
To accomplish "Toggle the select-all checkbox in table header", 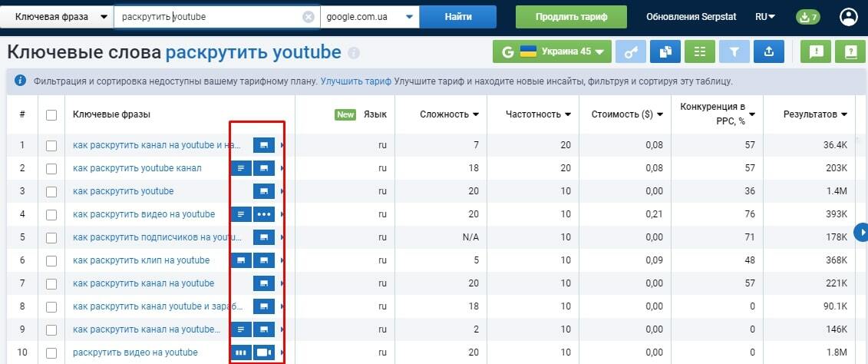I will point(51,114).
